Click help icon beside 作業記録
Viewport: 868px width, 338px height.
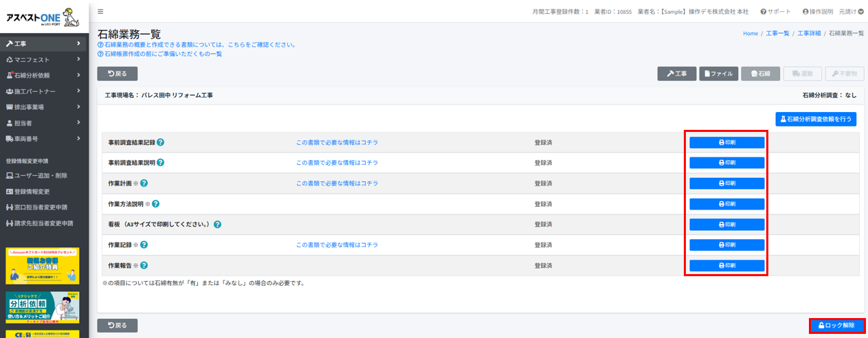pyautogui.click(x=144, y=245)
